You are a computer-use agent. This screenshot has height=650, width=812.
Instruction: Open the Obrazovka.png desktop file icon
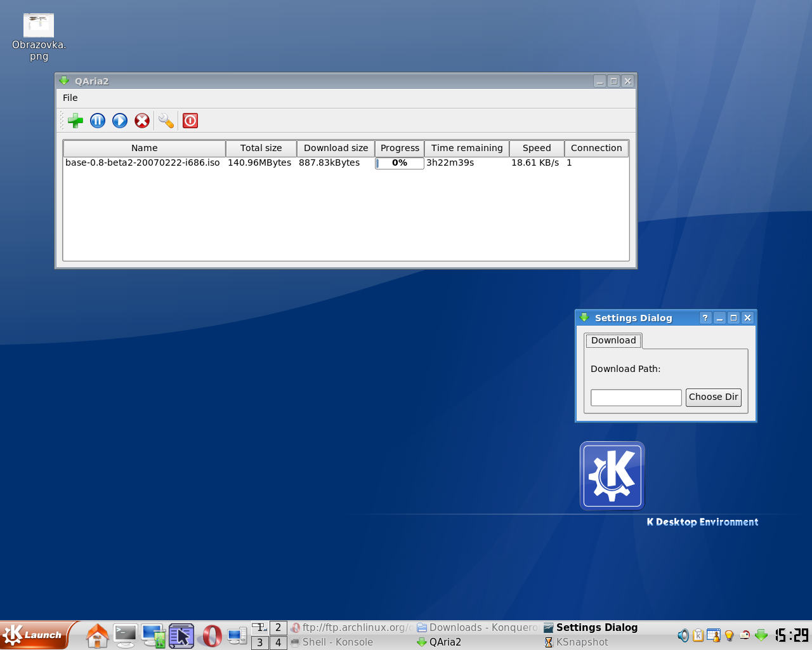[39, 37]
